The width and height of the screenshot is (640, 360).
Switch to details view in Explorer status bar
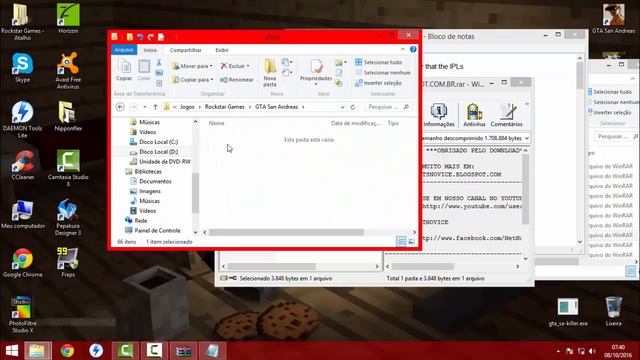(x=401, y=242)
